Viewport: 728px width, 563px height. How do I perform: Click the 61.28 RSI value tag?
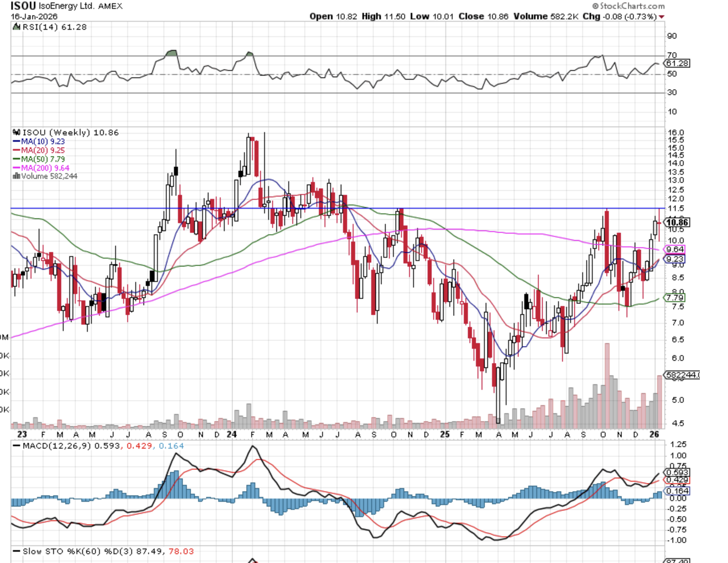(677, 63)
